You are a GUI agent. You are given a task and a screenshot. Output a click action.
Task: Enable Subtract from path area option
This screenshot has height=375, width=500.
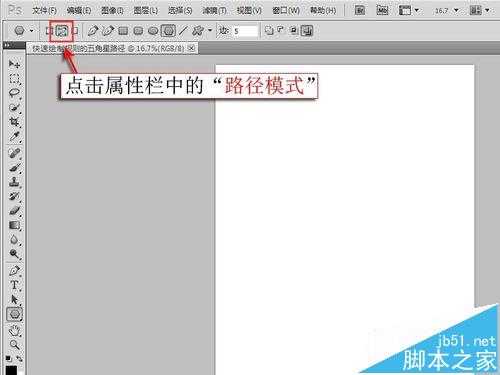pyautogui.click(x=281, y=31)
